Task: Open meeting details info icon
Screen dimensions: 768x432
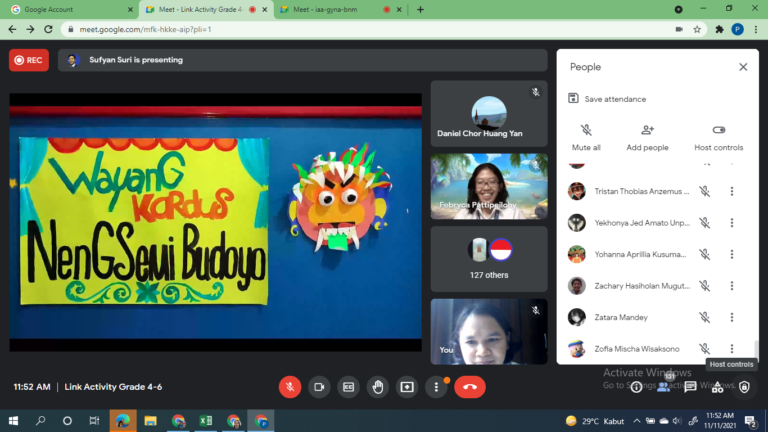Action: [636, 387]
